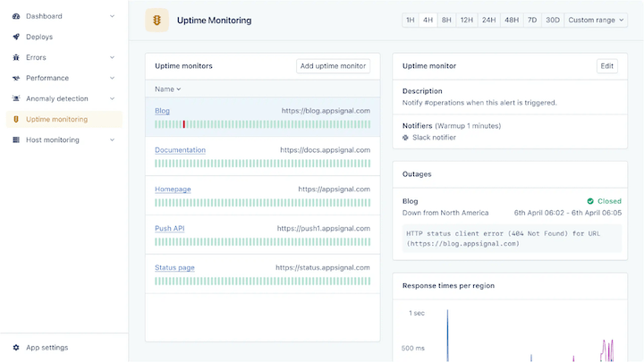
Task: Click the App settings gear icon
Action: [16, 348]
